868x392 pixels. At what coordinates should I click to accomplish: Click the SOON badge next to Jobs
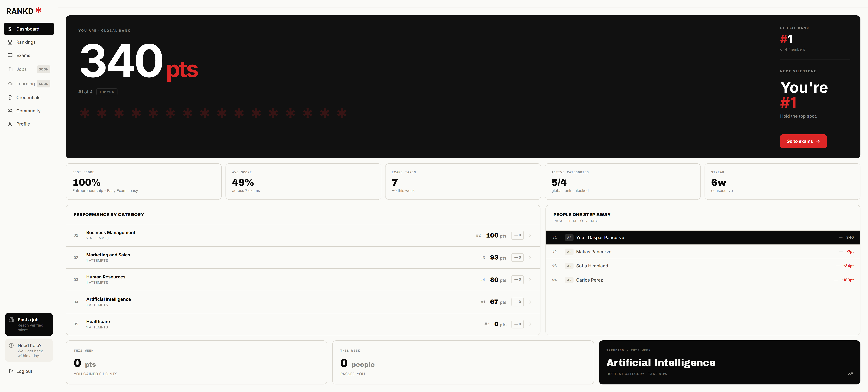43,69
